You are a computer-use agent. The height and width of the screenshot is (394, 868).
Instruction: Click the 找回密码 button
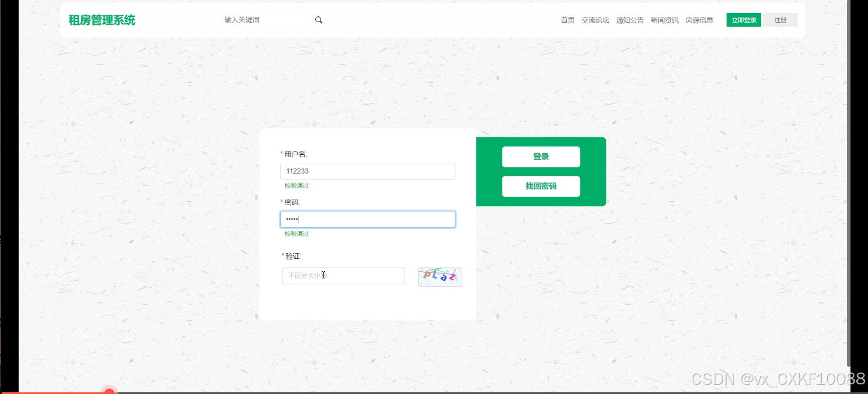tap(541, 186)
